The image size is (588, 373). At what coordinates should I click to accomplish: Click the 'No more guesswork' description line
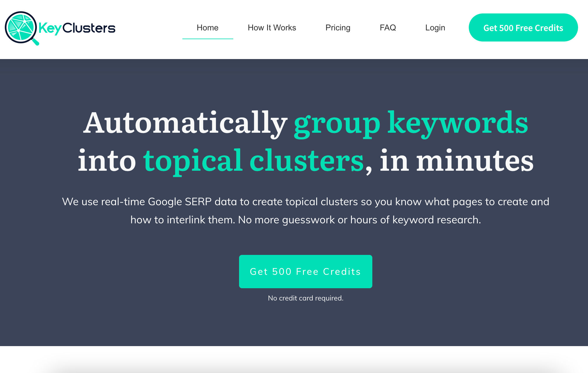coord(306,220)
